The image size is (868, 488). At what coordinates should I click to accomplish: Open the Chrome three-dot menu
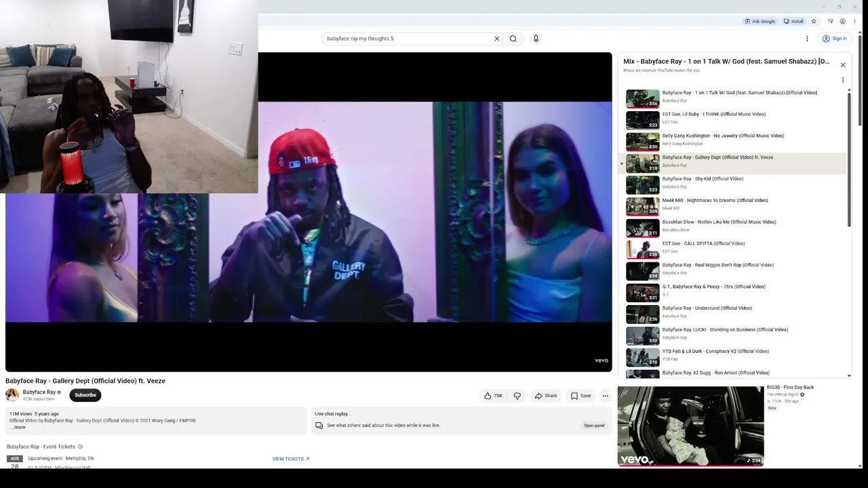point(854,21)
